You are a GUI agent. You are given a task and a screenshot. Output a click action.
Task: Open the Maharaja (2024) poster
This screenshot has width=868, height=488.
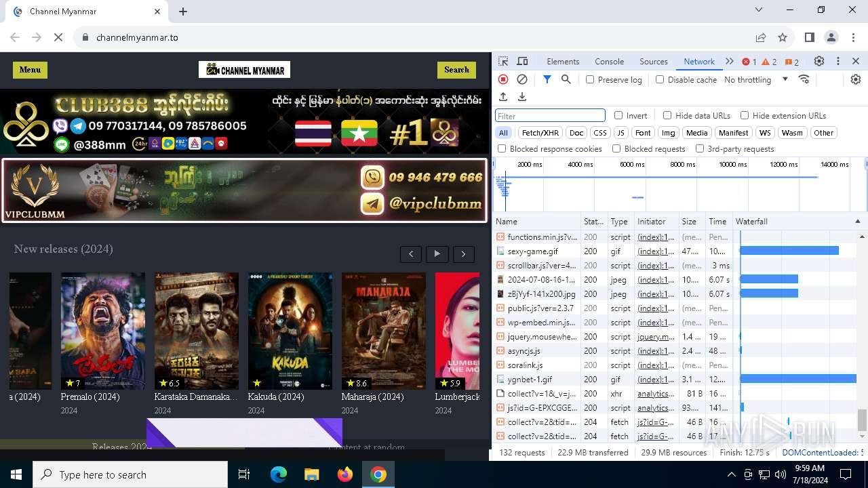(384, 331)
